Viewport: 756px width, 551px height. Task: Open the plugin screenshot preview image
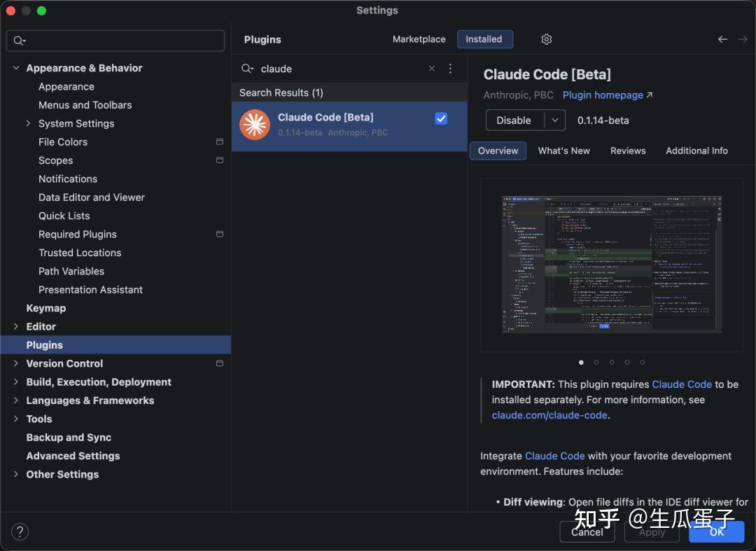coord(612,265)
